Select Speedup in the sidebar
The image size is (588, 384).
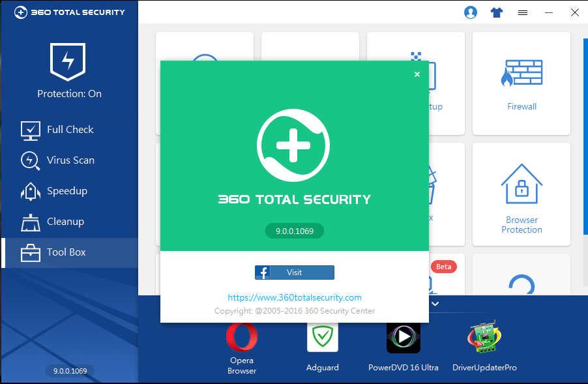(x=70, y=191)
